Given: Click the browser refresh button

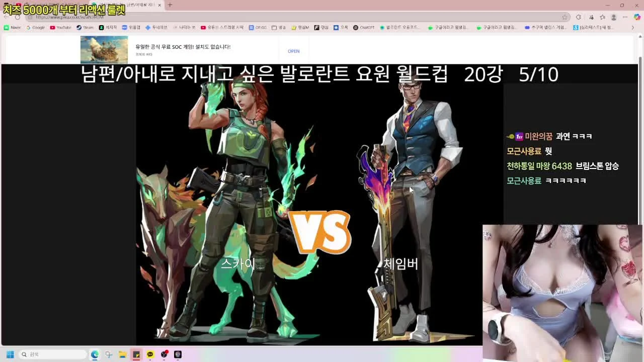Looking at the screenshot, I should [x=18, y=17].
